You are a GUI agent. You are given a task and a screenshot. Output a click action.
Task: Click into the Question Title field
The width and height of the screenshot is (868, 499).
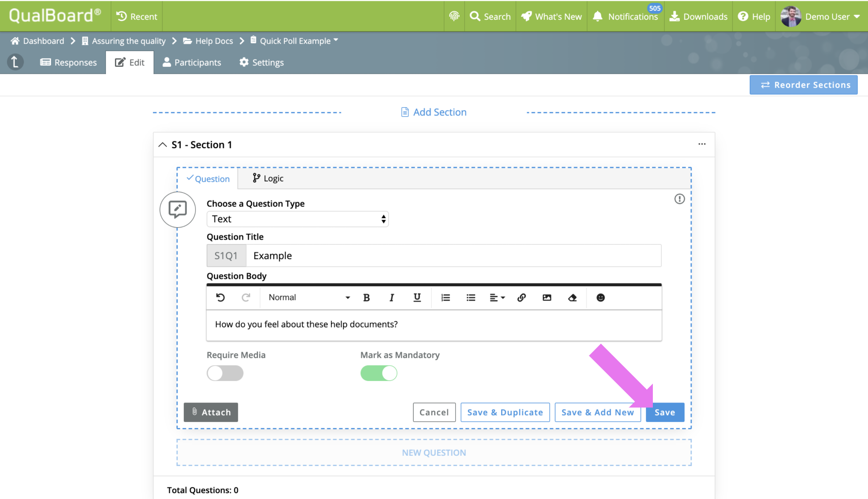[x=453, y=256]
